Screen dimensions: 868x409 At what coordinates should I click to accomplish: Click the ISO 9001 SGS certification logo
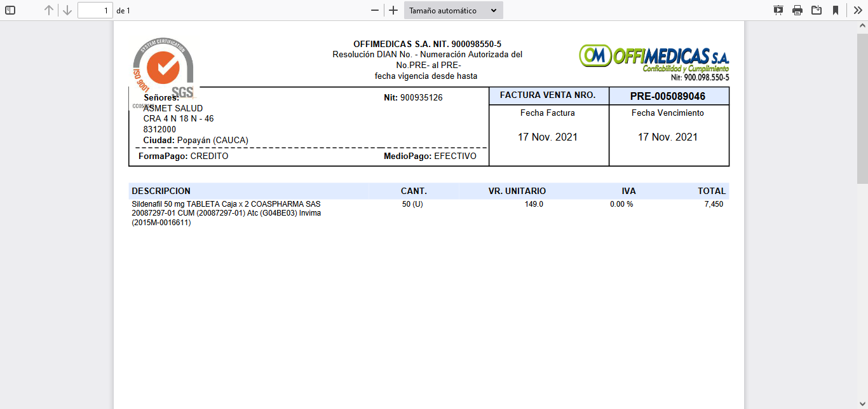(x=163, y=69)
